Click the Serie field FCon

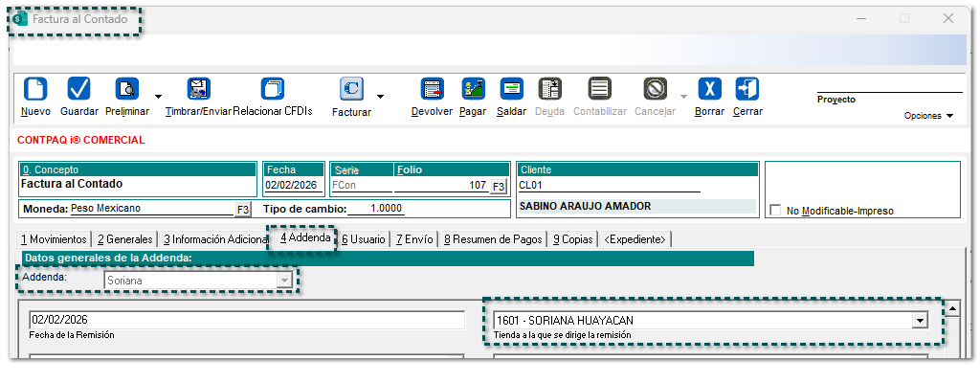coord(361,185)
